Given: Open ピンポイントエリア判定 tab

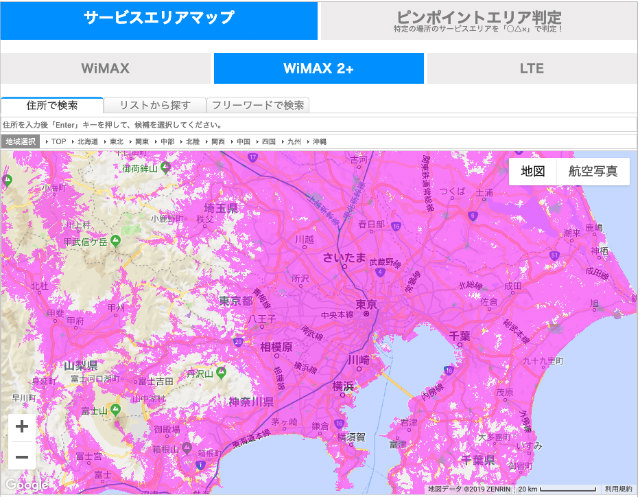Looking at the screenshot, I should click(479, 21).
